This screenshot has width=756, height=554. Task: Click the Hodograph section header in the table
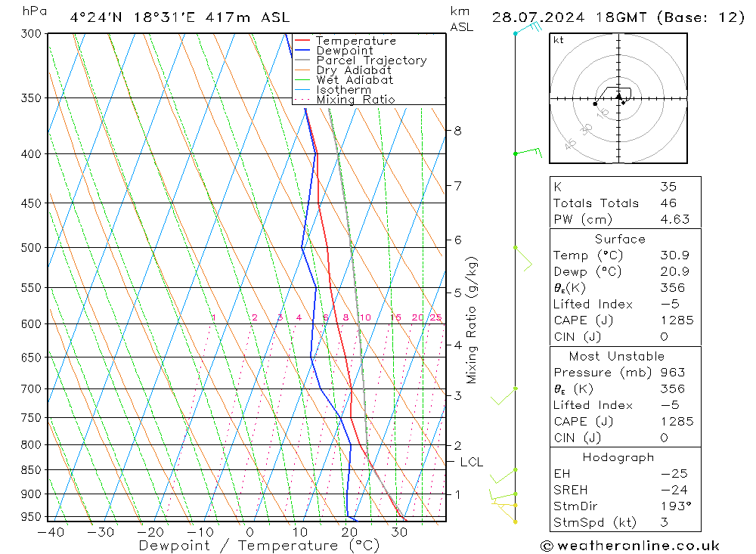[618, 457]
